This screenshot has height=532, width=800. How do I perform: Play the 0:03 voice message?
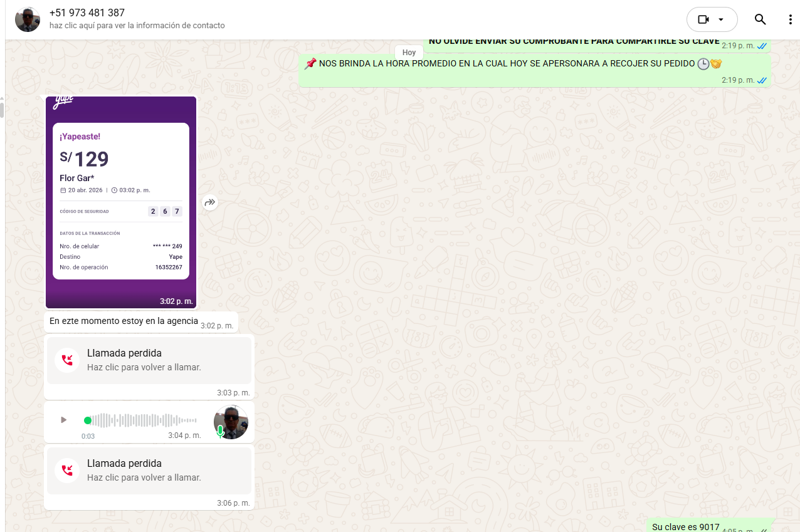(x=63, y=420)
